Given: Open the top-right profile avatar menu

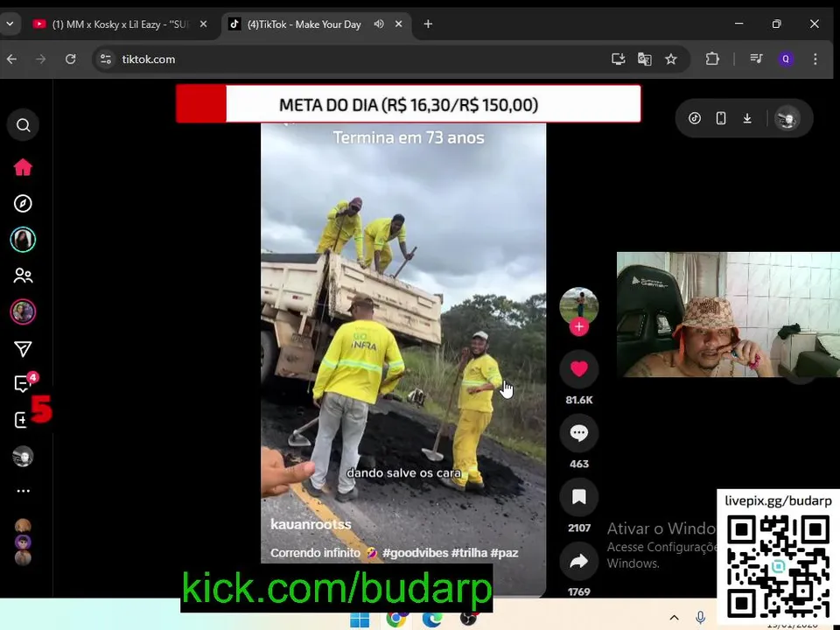Looking at the screenshot, I should pyautogui.click(x=787, y=118).
